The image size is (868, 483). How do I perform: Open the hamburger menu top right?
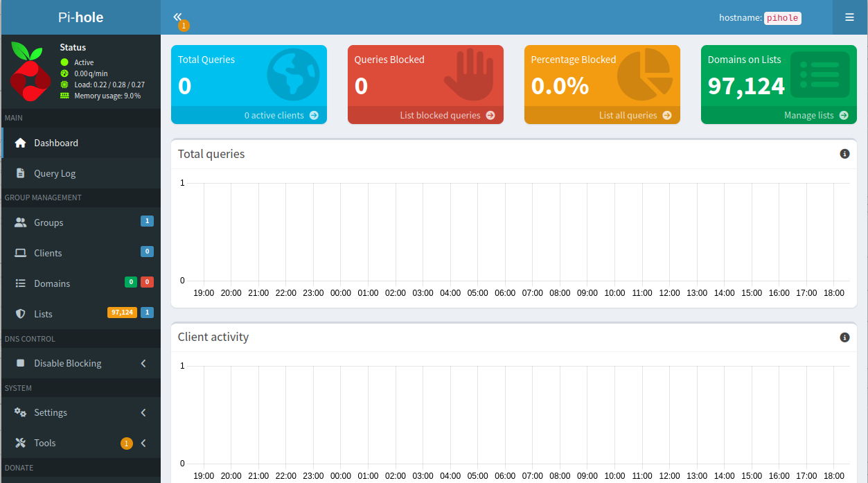pyautogui.click(x=849, y=17)
